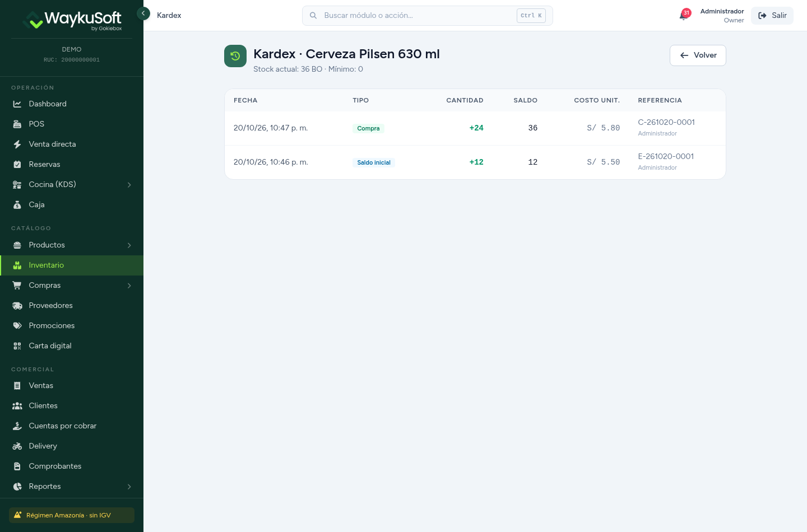Click the Caja money bag icon
This screenshot has height=532, width=807.
click(17, 205)
